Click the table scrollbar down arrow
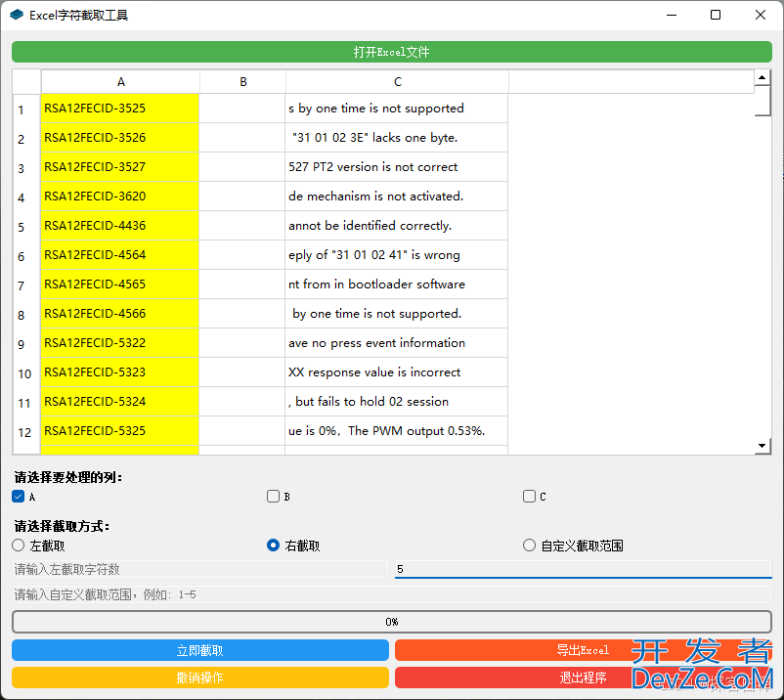The width and height of the screenshot is (784, 700). [x=762, y=446]
